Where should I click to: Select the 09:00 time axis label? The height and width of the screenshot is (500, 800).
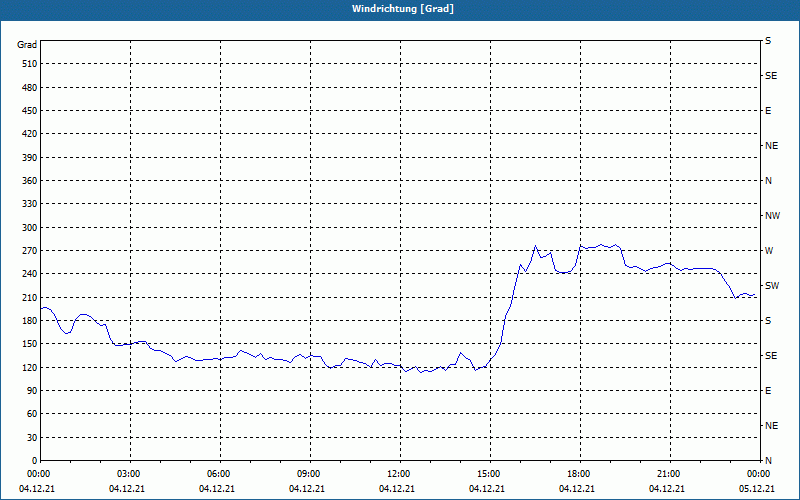(x=310, y=474)
